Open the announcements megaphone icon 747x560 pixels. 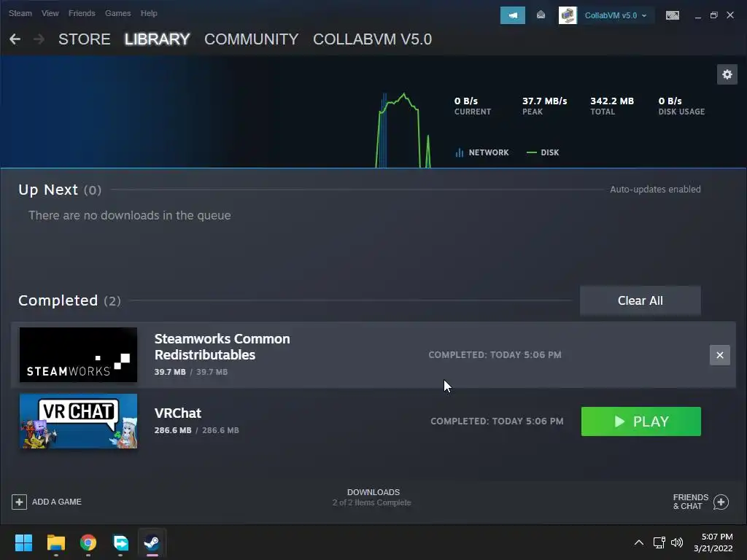pyautogui.click(x=513, y=15)
